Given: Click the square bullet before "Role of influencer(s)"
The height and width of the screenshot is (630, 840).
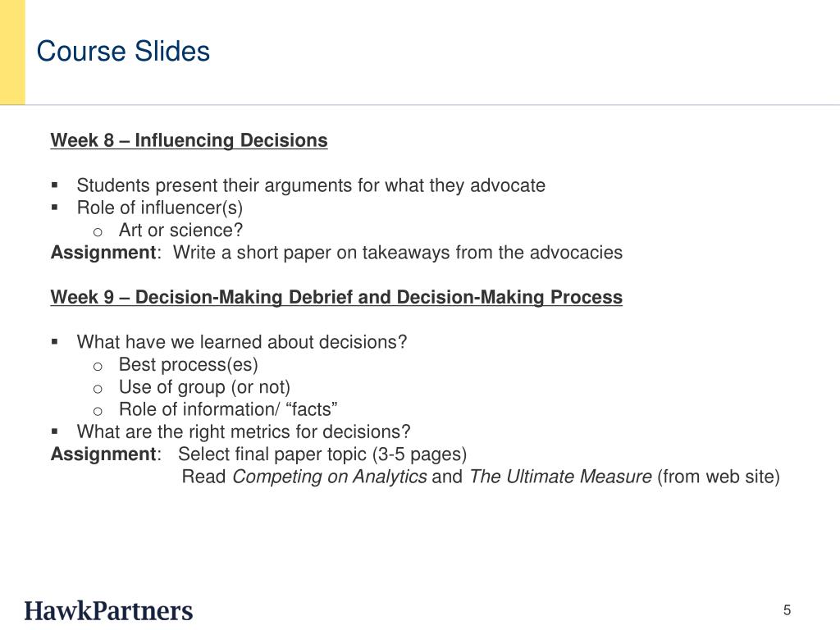Looking at the screenshot, I should [55, 208].
